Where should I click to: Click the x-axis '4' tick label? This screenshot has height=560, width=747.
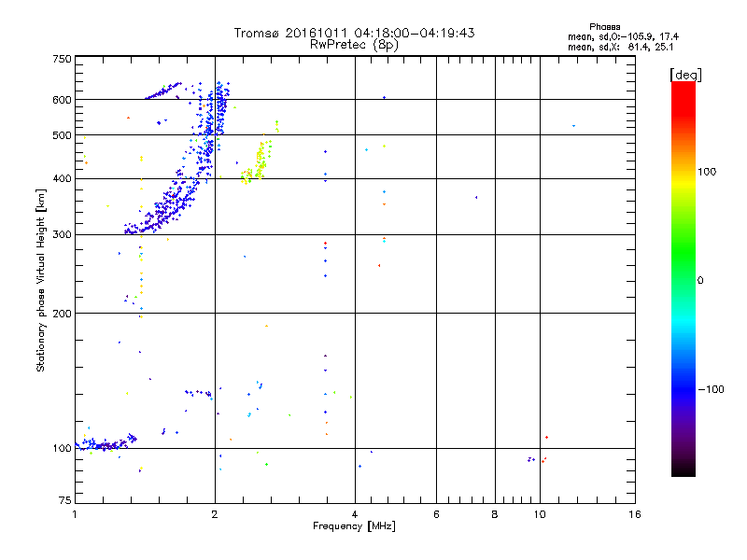coord(355,514)
